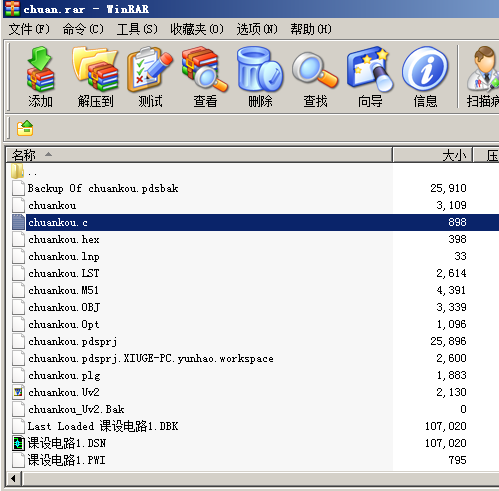
Task: Open the Tools (工具) menu
Action: 137,29
